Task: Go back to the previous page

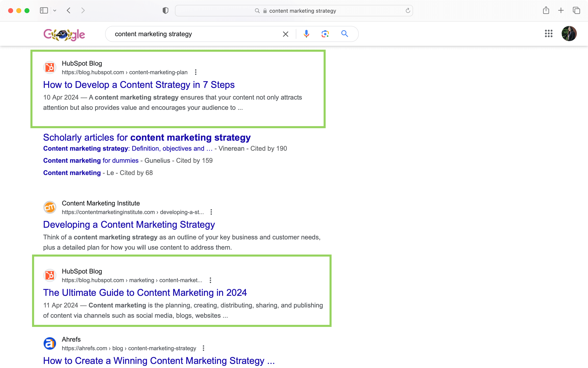Action: coord(69,10)
